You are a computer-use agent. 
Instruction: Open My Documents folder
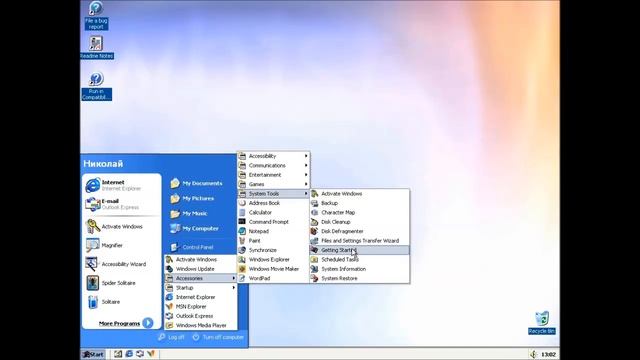pos(197,183)
